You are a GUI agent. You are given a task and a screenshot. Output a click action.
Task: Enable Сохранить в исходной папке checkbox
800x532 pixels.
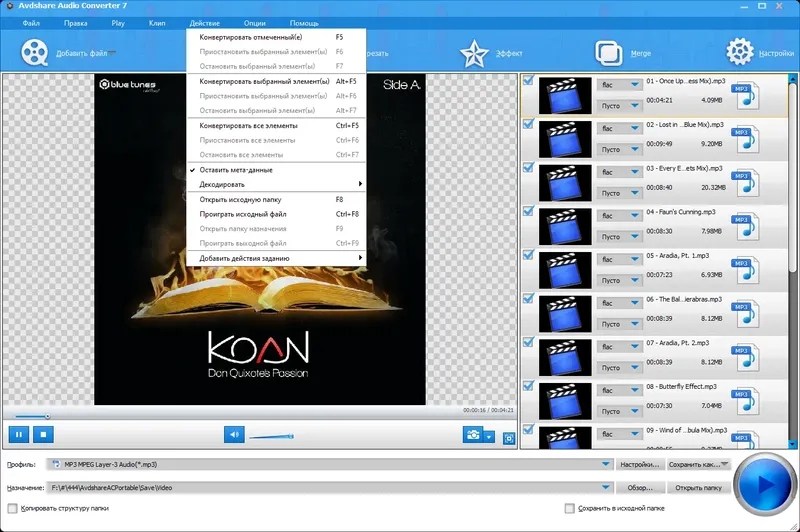click(569, 508)
